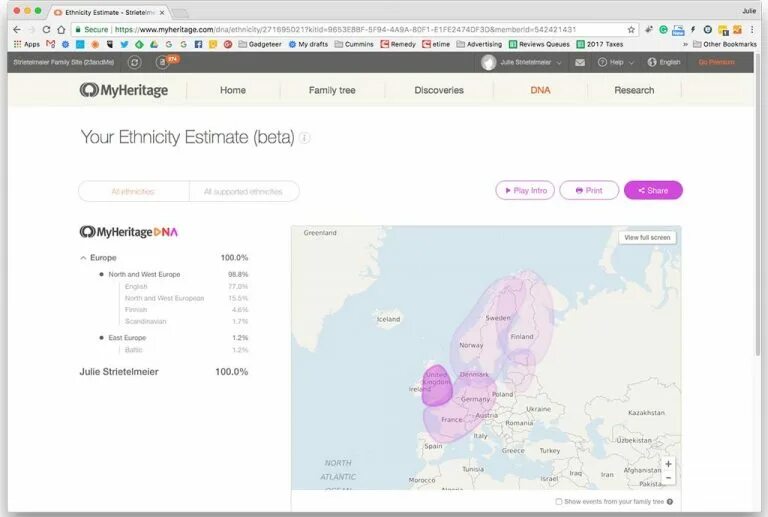The image size is (768, 517).
Task: Click the site sync circular arrows icon
Action: (134, 62)
